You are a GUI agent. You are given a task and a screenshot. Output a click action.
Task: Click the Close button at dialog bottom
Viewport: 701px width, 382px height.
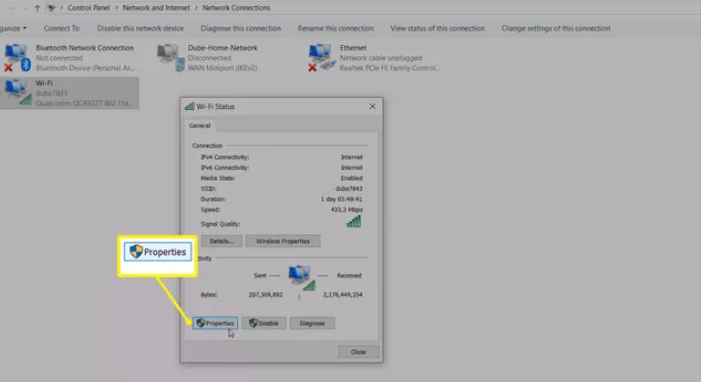pyautogui.click(x=358, y=352)
